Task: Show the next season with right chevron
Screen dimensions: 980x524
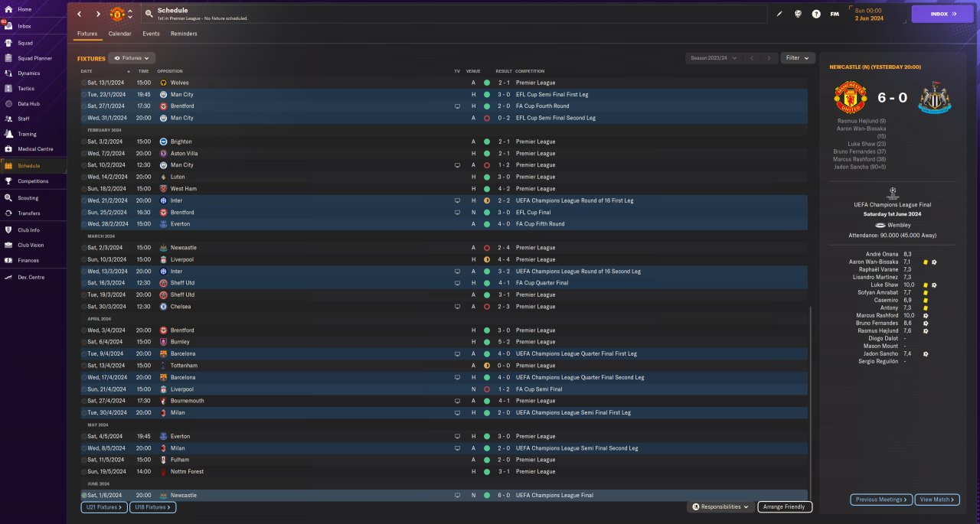Action: (769, 58)
